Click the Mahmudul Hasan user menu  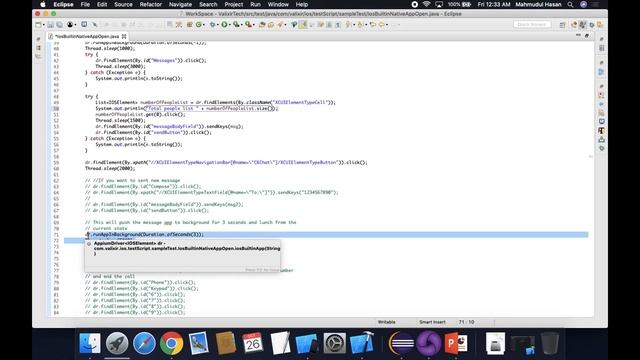[x=538, y=4]
